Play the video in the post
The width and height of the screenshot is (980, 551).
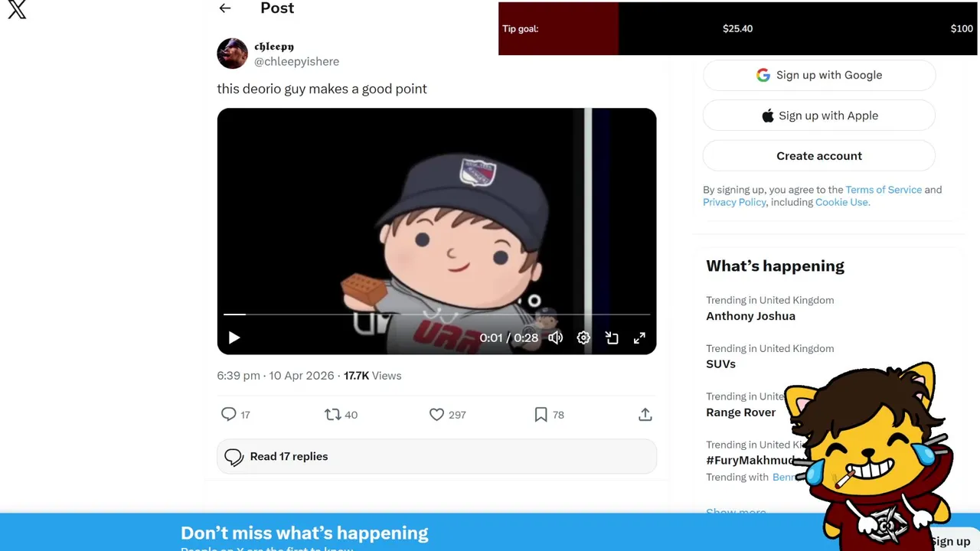(x=234, y=337)
